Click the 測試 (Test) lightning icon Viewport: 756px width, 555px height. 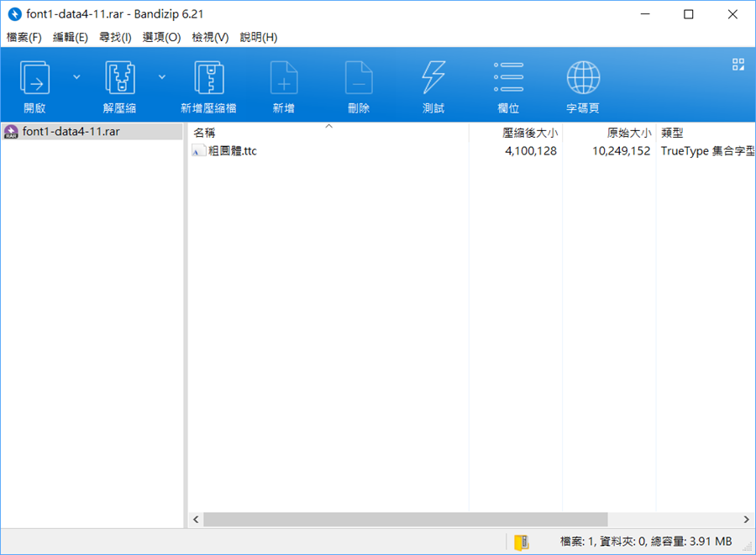[433, 79]
